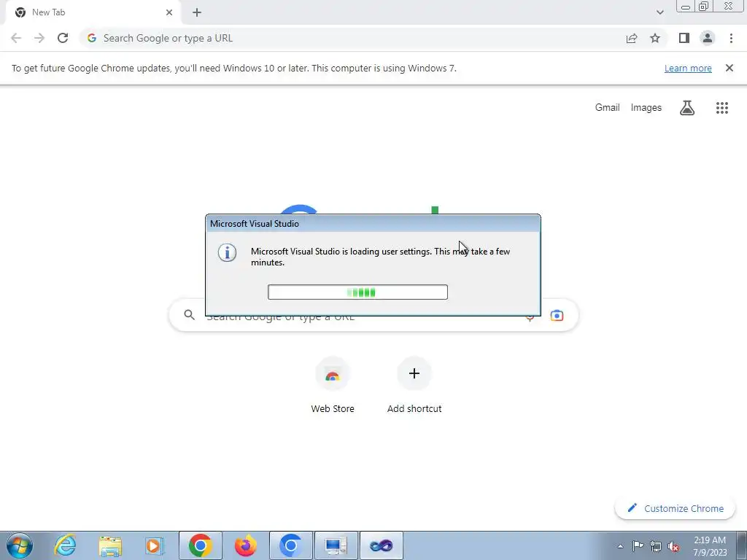Click the magnifier icon in Google search box
The height and width of the screenshot is (560, 747).
point(190,315)
